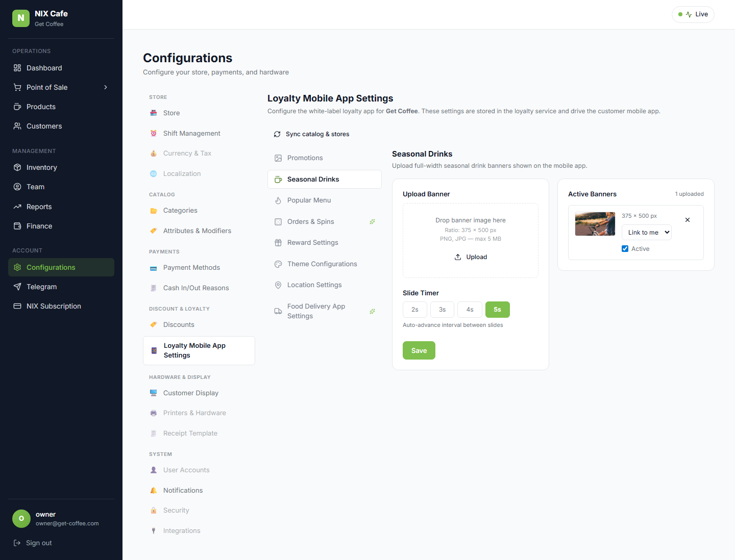
Task: Click the Telegram paper plane icon
Action: coord(17,287)
